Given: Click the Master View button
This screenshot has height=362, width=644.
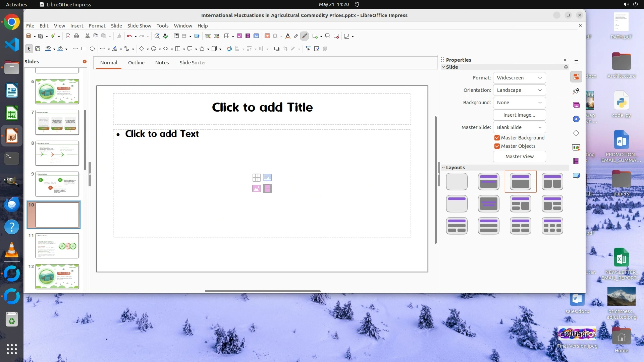Looking at the screenshot, I should (519, 157).
